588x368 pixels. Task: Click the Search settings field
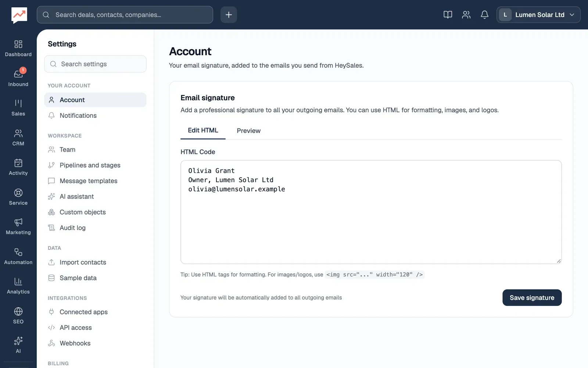(95, 64)
